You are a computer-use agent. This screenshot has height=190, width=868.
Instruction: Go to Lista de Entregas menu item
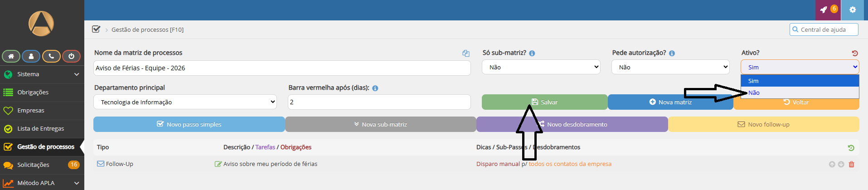pos(40,129)
